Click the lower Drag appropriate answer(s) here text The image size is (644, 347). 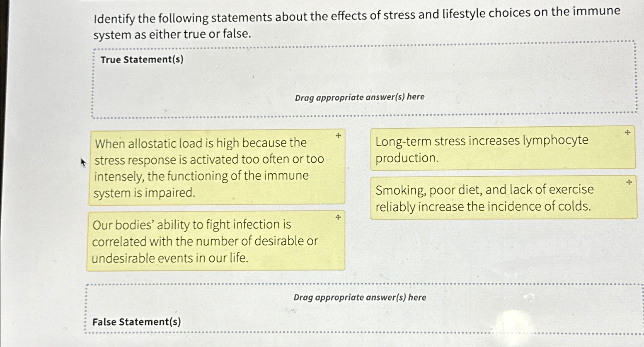tap(360, 297)
